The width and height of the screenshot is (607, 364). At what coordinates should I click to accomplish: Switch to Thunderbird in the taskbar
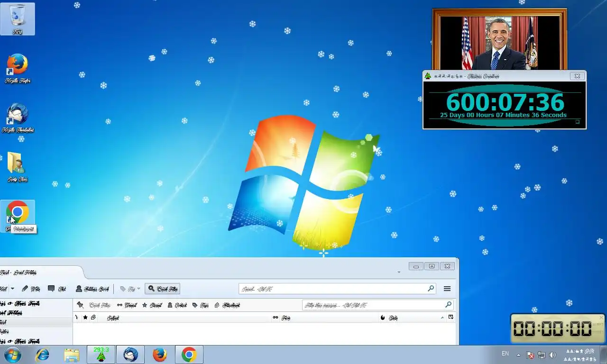pos(130,355)
